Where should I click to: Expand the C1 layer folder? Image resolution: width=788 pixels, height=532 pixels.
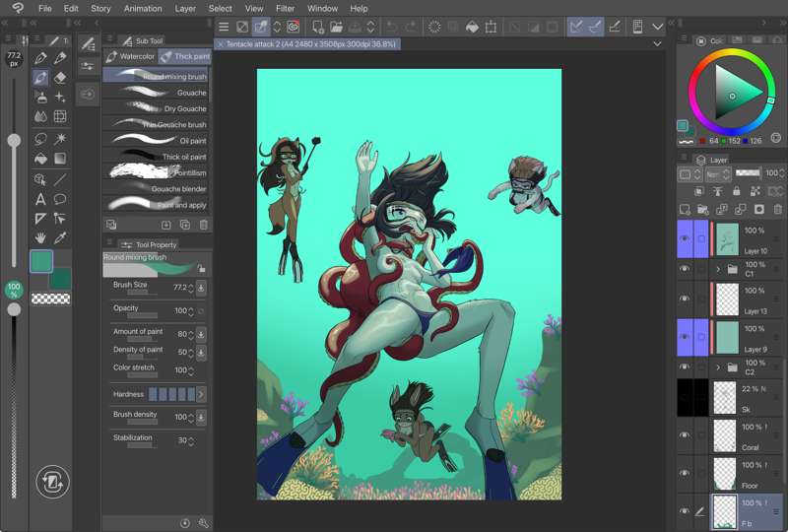[x=718, y=269]
